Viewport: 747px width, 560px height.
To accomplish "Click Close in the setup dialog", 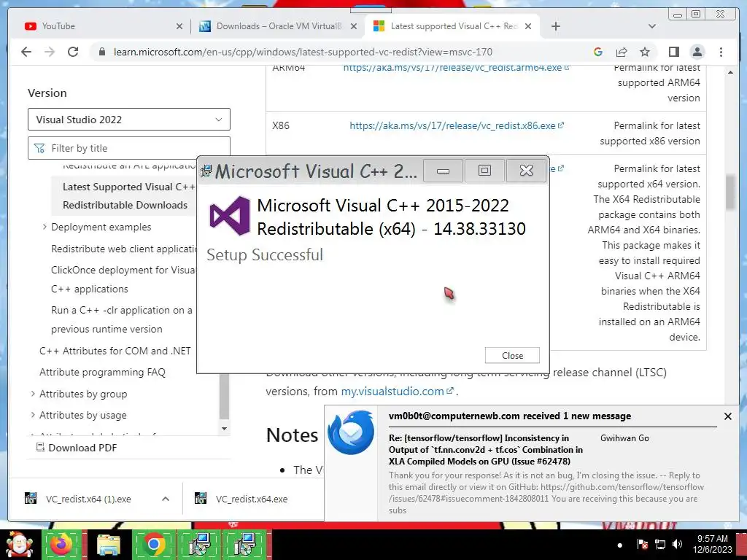I will [512, 356].
